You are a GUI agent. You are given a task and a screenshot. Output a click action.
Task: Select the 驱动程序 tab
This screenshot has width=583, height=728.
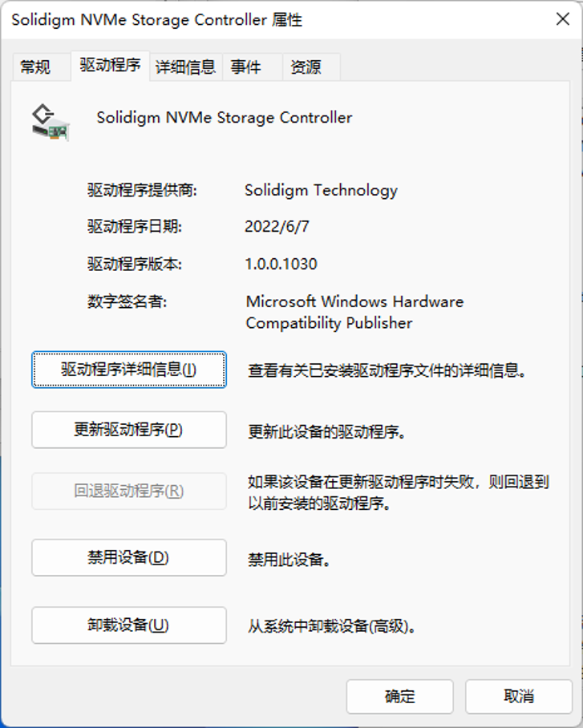110,66
